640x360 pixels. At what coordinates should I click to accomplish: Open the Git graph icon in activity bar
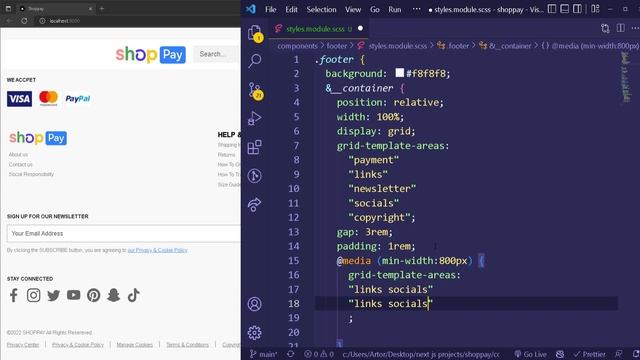(255, 176)
